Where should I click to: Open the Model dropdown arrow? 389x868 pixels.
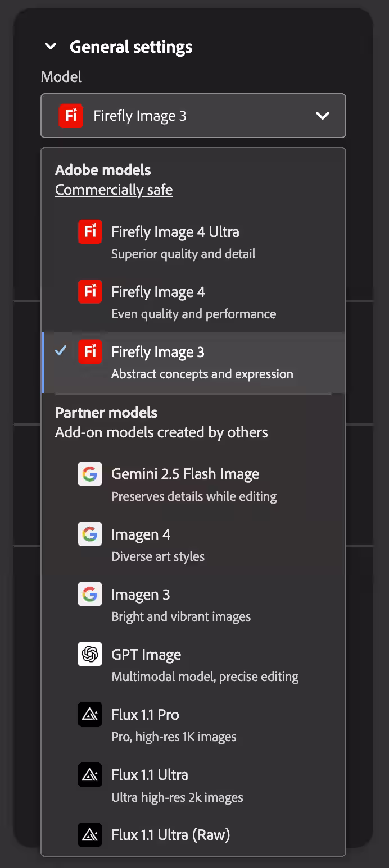323,116
